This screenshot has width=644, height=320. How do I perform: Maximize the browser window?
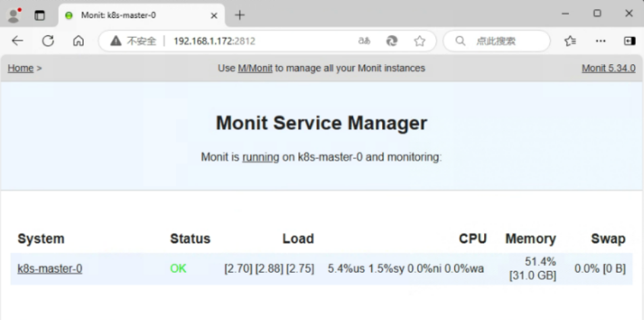(597, 14)
